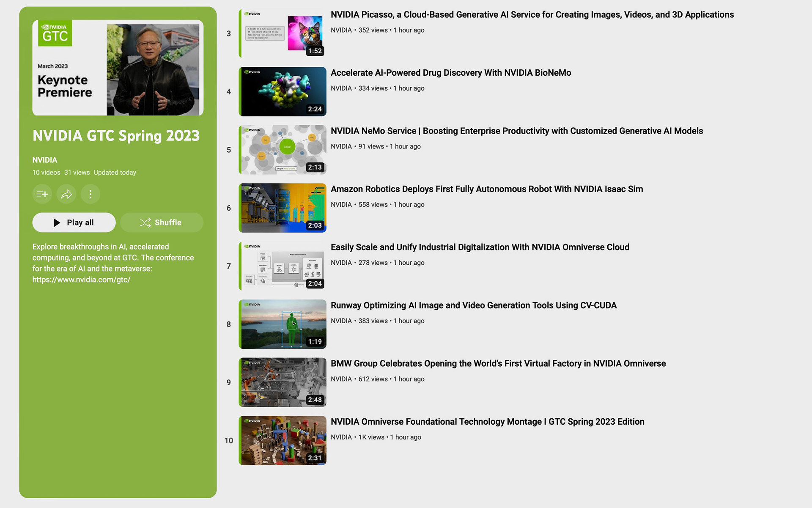Image resolution: width=812 pixels, height=508 pixels.
Task: Click the '10 videos' count text
Action: tap(47, 173)
